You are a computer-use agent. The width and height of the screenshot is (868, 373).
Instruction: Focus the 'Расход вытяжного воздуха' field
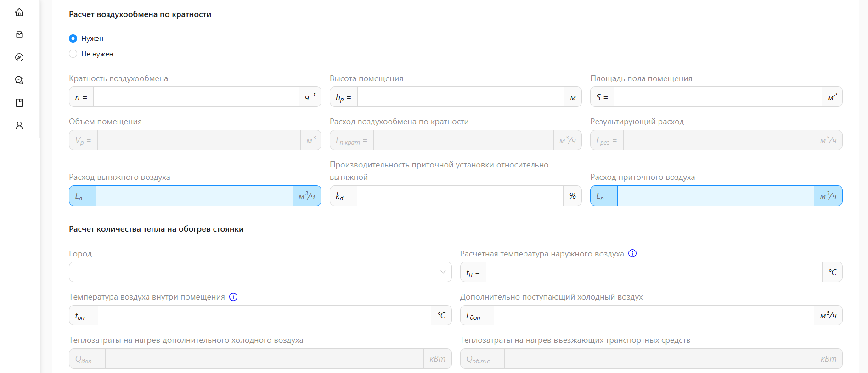point(194,196)
